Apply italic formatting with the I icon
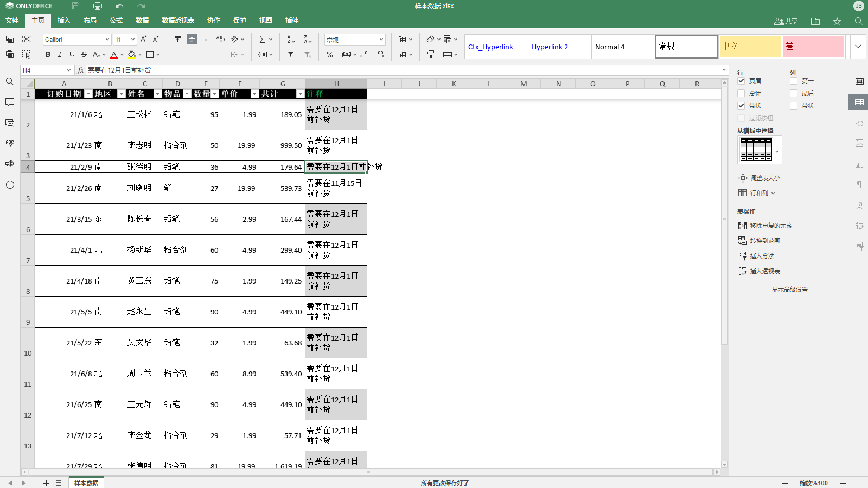Viewport: 868px width, 488px height. [60, 54]
